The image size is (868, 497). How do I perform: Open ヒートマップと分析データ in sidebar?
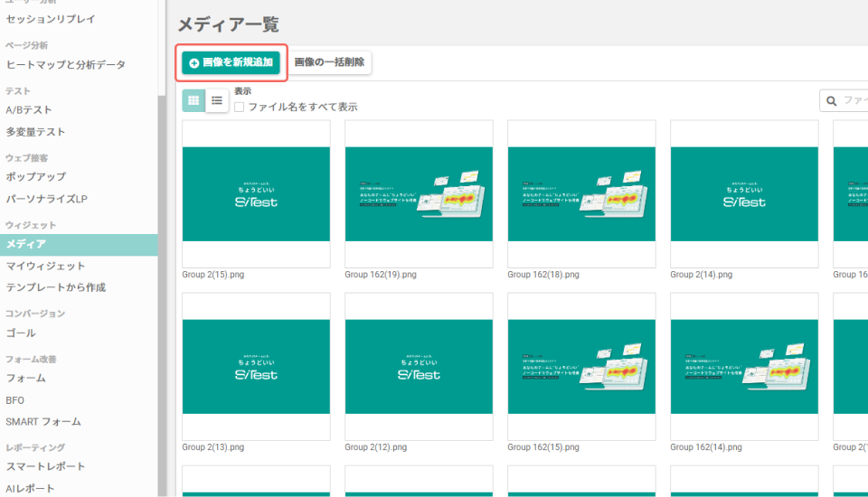(65, 65)
